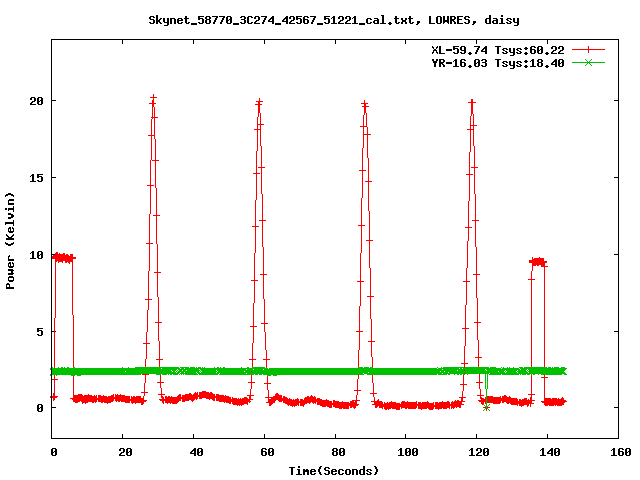The height and width of the screenshot is (480, 640).
Task: Click the green legend line sample
Action: click(x=588, y=62)
